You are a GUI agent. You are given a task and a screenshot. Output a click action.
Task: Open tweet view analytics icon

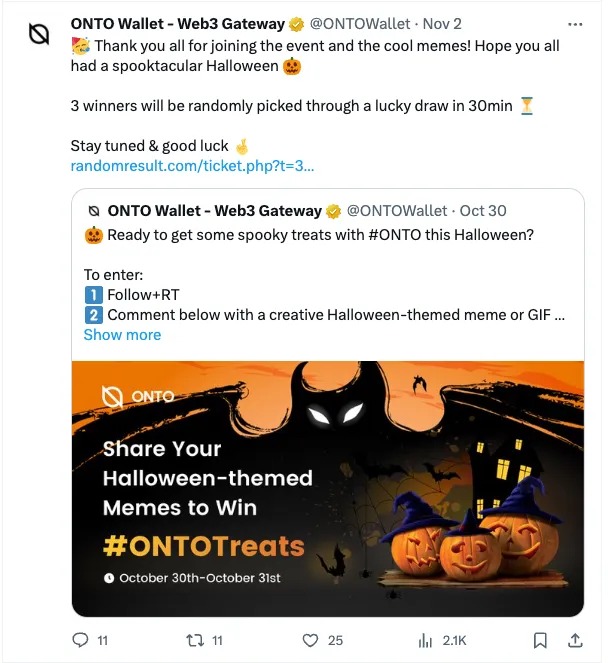424,639
